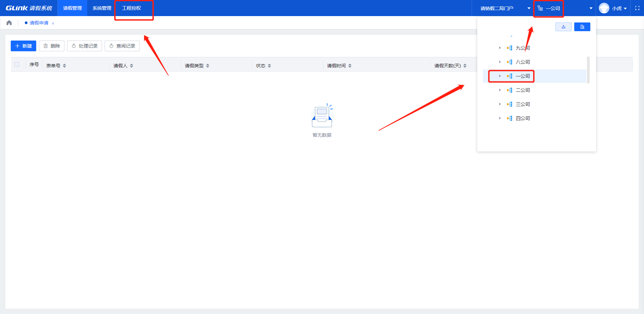This screenshot has width=644, height=314.
Task: Sort by 状态 column
Action: [269, 66]
